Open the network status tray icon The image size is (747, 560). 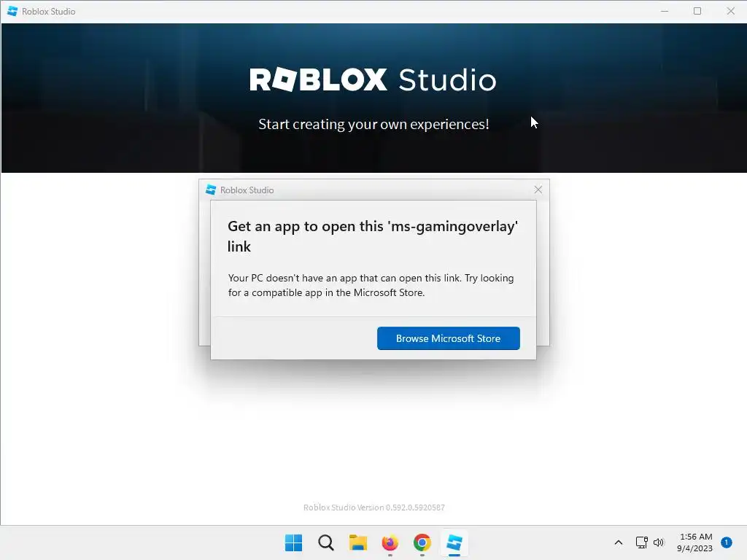coord(642,542)
